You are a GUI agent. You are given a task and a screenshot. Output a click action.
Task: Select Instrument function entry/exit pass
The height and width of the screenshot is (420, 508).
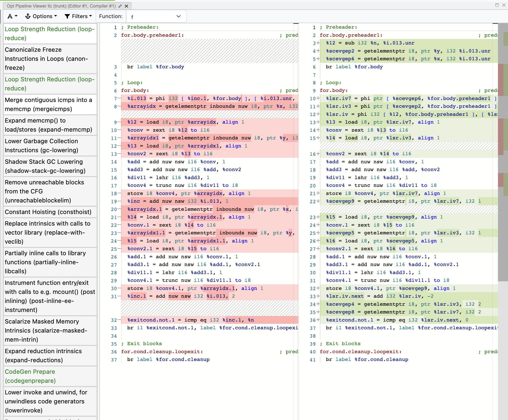pos(50,296)
